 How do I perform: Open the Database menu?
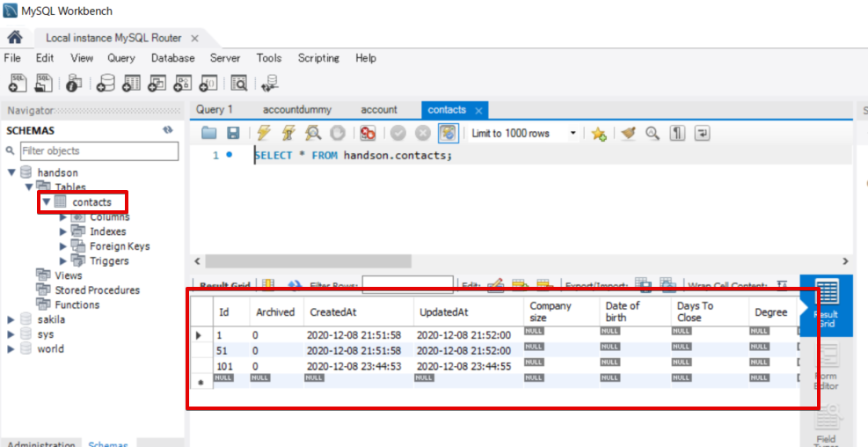click(172, 58)
